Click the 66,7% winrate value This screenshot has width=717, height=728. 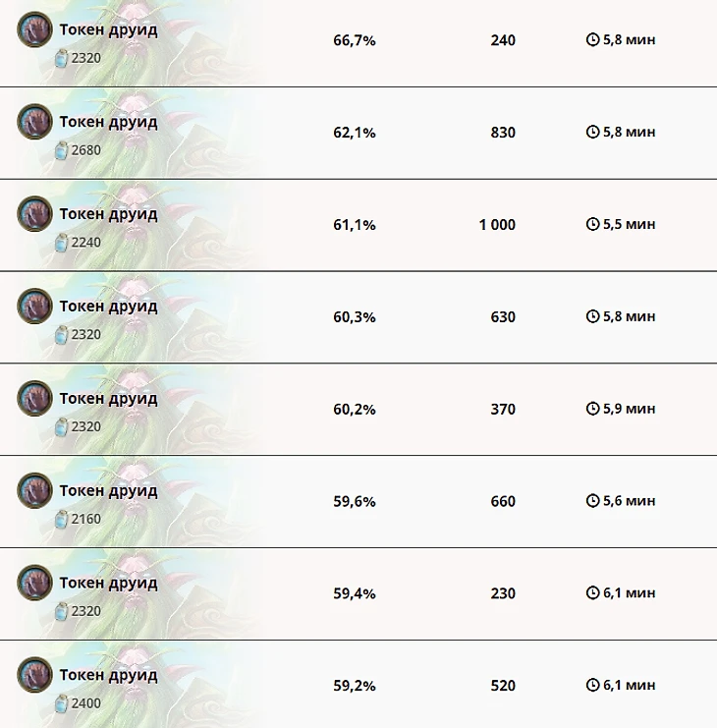[x=355, y=41]
